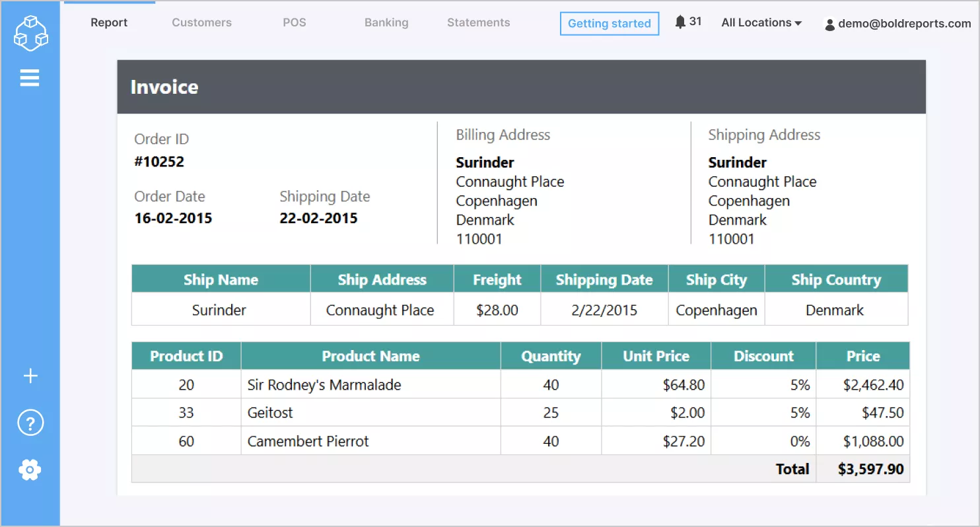Click the Ship Name column header
Image resolution: width=980 pixels, height=527 pixels.
[x=221, y=279]
